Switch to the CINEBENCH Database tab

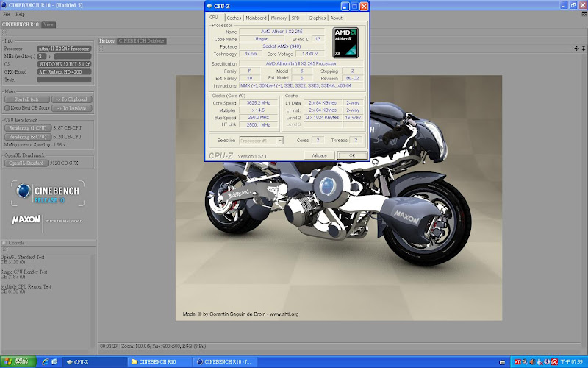(142, 40)
